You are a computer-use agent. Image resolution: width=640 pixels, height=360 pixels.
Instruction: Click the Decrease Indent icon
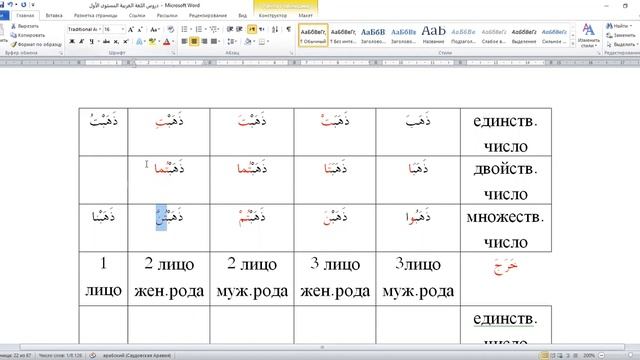(230, 29)
